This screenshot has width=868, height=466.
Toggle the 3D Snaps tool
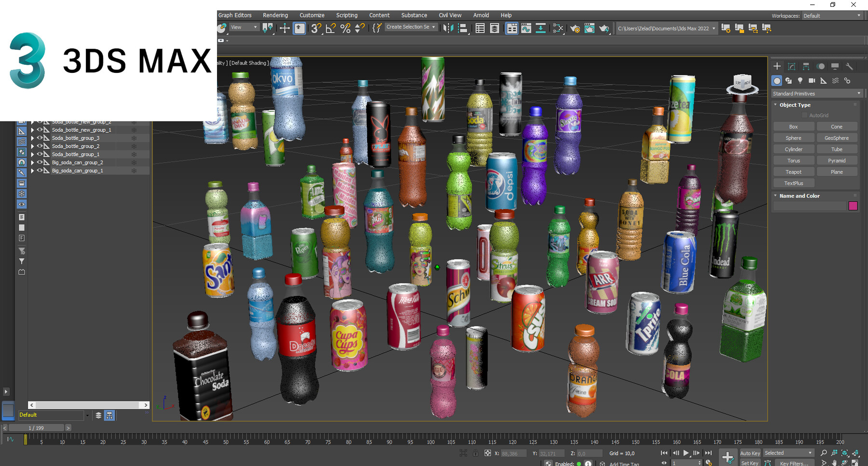[316, 28]
